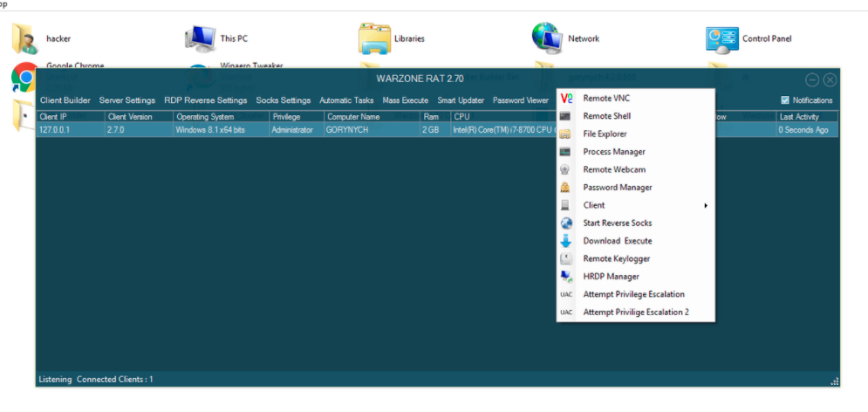Click the webcam icon beside Remote Webcam
868x412 pixels.
click(565, 169)
